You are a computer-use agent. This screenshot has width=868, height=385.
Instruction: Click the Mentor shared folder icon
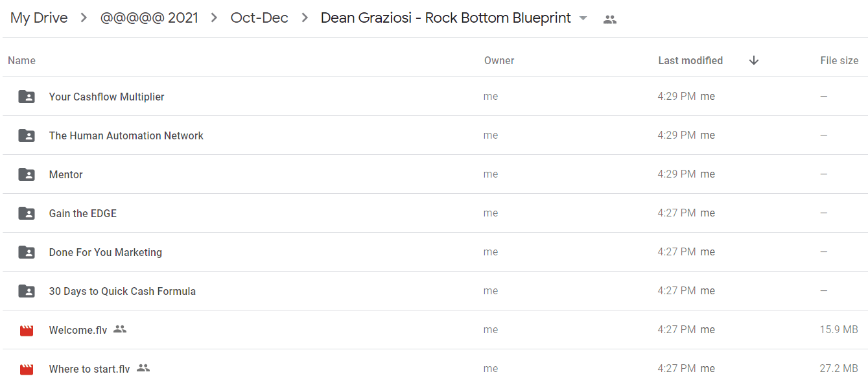pos(27,174)
